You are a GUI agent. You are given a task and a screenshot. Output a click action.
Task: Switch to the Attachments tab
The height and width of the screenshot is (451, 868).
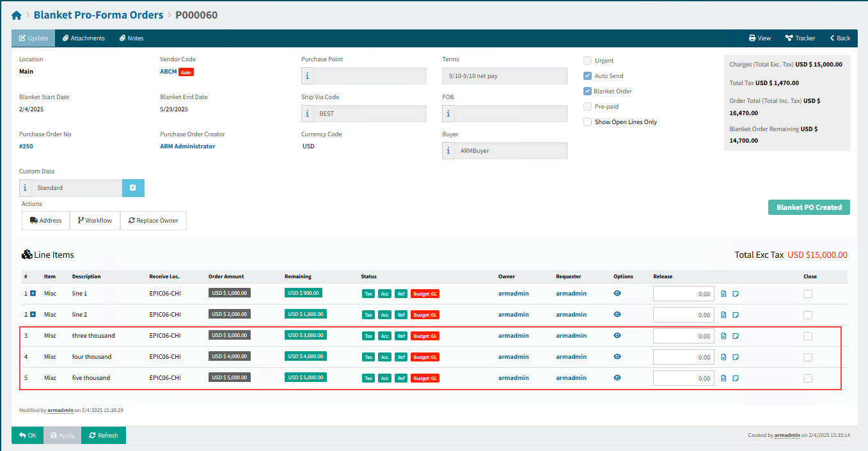click(x=84, y=38)
